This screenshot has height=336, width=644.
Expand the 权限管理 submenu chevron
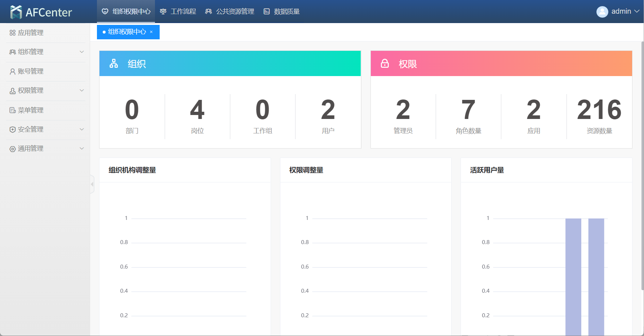click(x=82, y=90)
